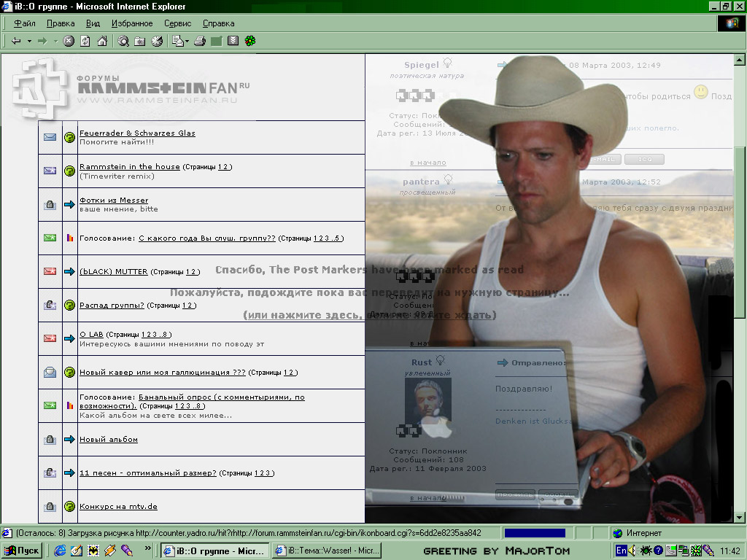Expand the Quick Launch overflow chevron
Viewport: 747px width, 560px height.
(148, 547)
